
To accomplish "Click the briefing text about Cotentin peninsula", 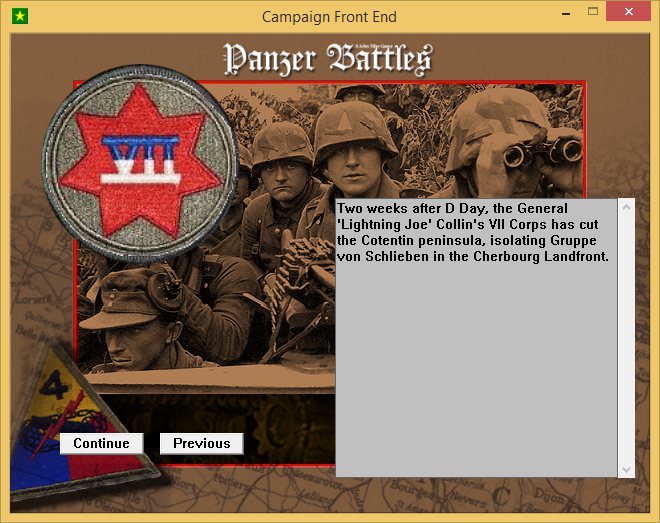I will click(x=473, y=232).
